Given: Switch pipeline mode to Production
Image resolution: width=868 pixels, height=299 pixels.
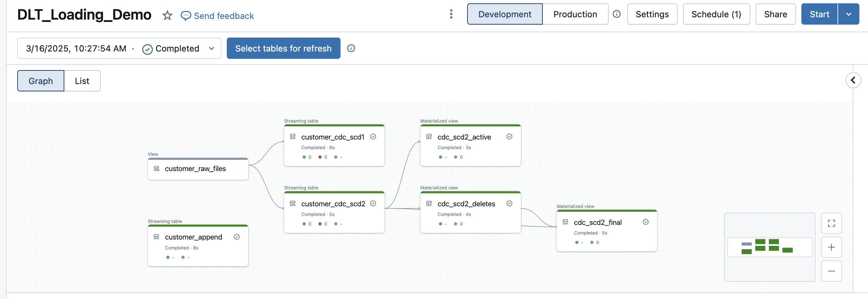Looking at the screenshot, I should coord(575,14).
